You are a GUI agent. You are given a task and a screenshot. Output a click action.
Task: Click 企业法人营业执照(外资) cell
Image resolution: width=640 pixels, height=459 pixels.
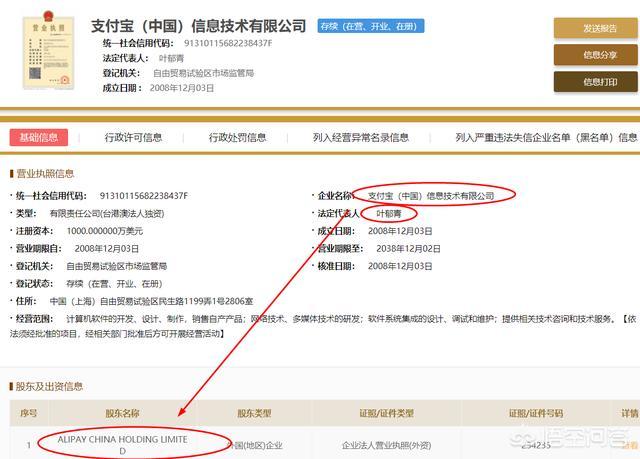click(x=387, y=446)
